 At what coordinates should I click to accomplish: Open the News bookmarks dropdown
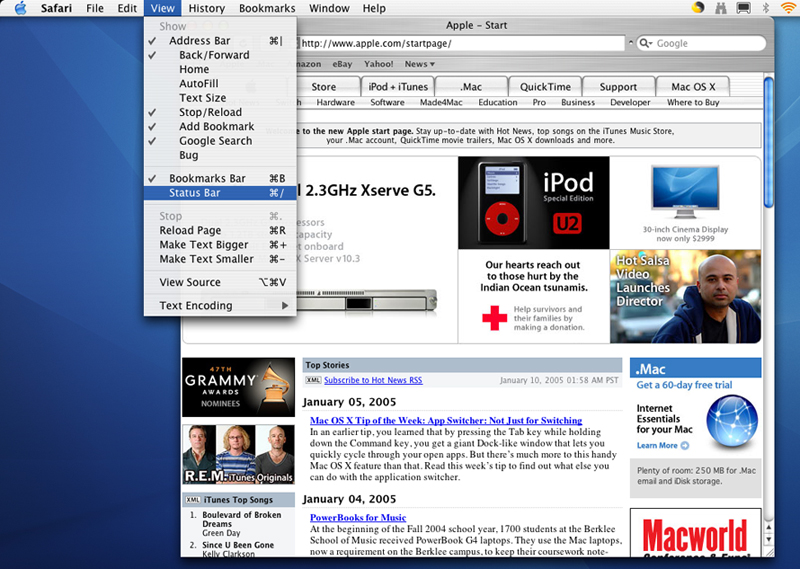[419, 64]
